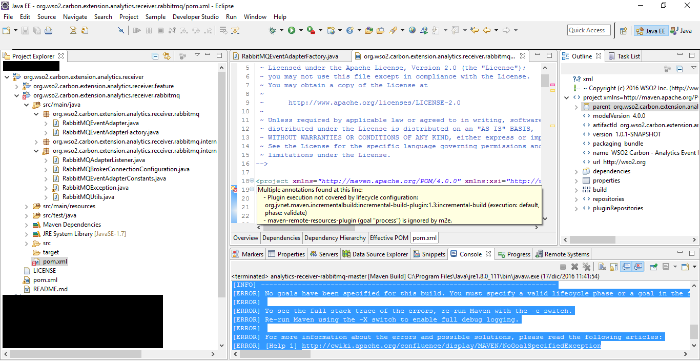
Task: Open the Window menu
Action: pyautogui.click(x=255, y=17)
